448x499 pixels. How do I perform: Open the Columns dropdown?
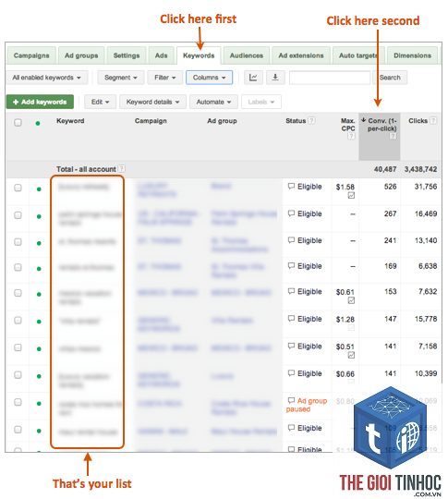click(x=209, y=78)
